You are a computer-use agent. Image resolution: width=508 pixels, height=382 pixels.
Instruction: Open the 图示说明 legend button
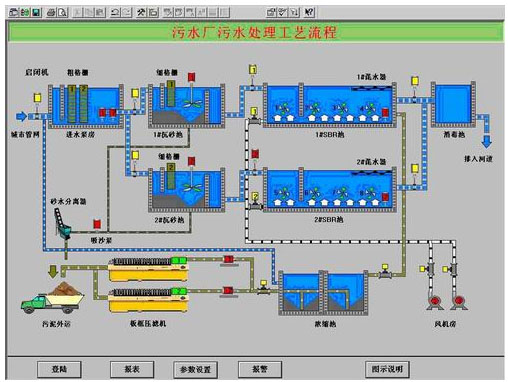387,369
